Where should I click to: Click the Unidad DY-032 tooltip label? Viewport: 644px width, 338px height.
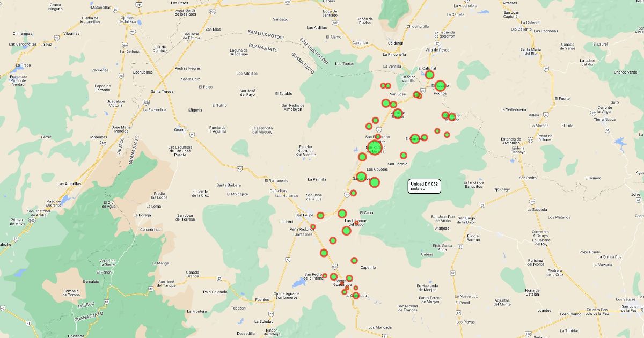(x=425, y=186)
